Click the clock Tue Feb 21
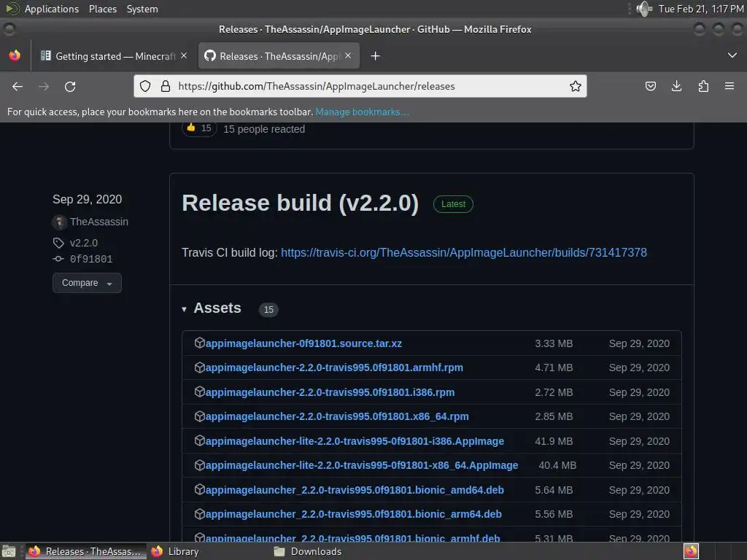Viewport: 747px width, 560px height. tap(701, 9)
